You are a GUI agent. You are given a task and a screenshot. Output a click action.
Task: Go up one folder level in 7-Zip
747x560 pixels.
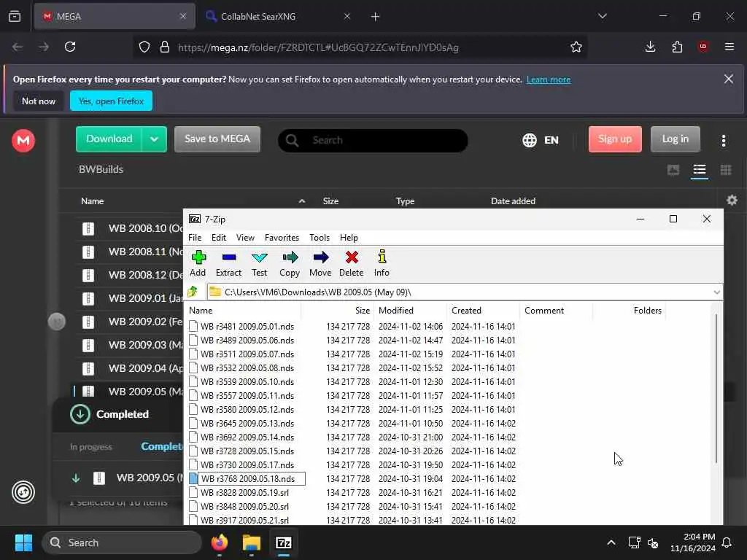(x=193, y=292)
